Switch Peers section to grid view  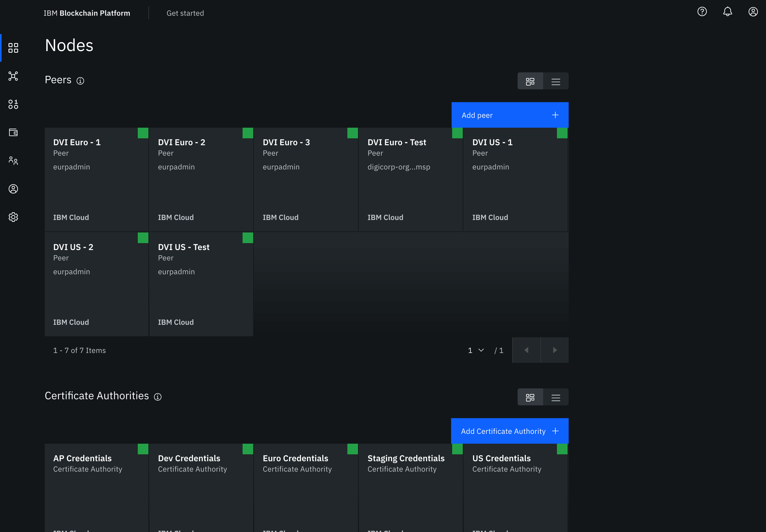pyautogui.click(x=530, y=81)
